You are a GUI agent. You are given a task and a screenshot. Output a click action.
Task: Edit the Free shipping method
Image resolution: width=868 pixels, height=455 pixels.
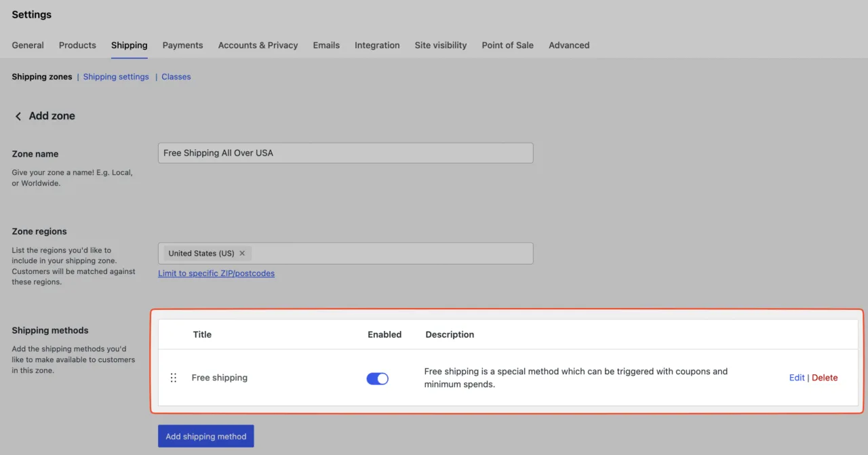[x=797, y=378]
